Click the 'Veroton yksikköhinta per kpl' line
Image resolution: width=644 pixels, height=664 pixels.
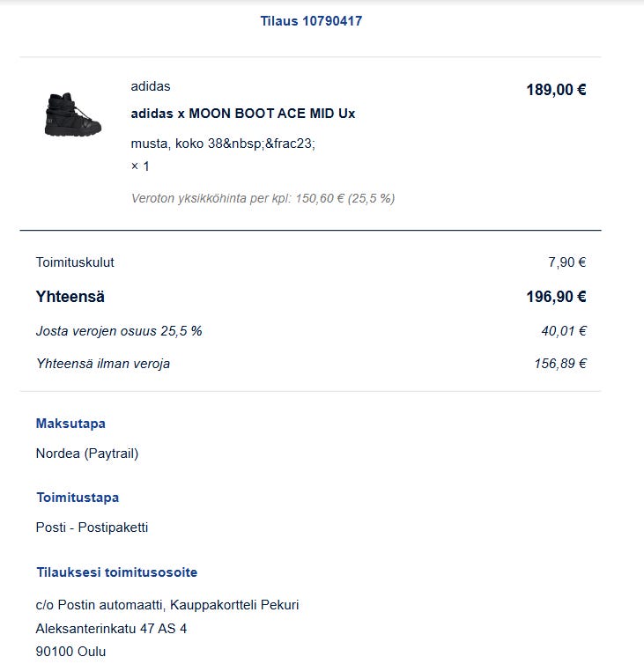(x=263, y=198)
